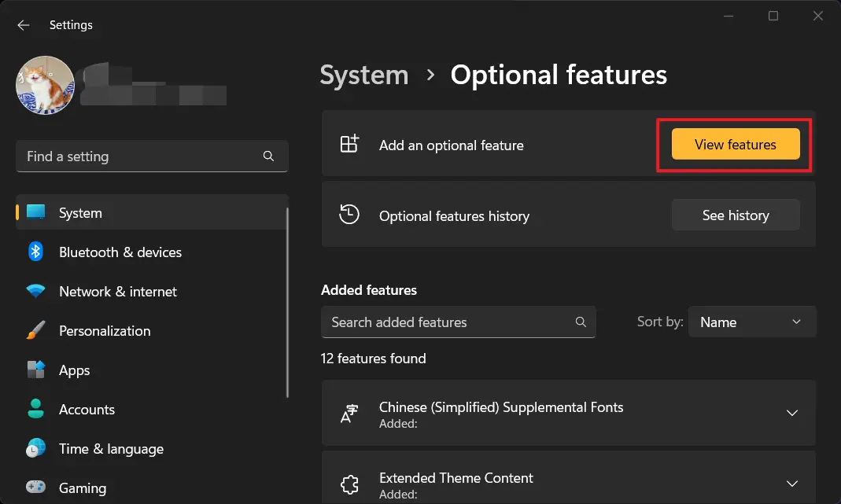Click the Bluetooth & devices sidebar icon

(x=36, y=252)
